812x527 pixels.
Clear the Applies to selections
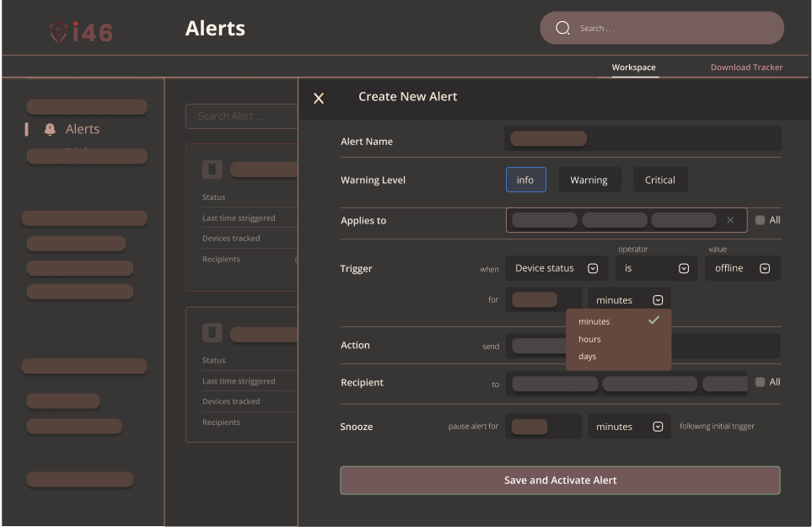(730, 220)
